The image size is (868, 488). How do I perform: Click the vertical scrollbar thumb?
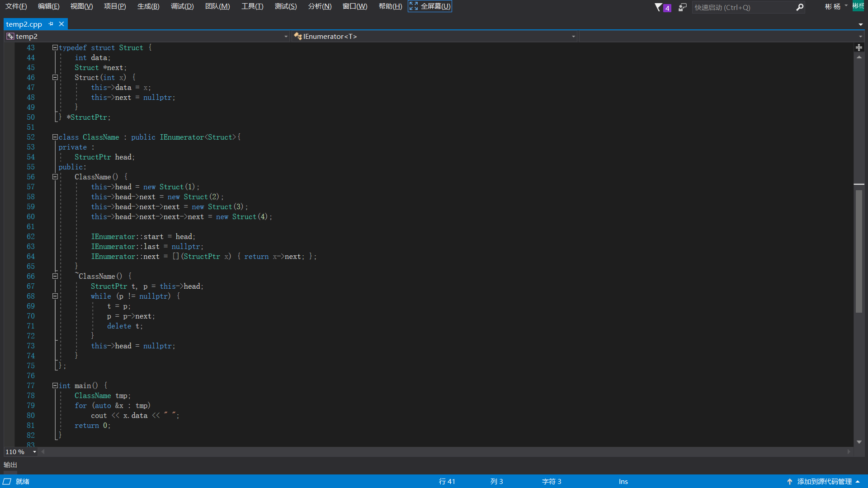pos(859,251)
